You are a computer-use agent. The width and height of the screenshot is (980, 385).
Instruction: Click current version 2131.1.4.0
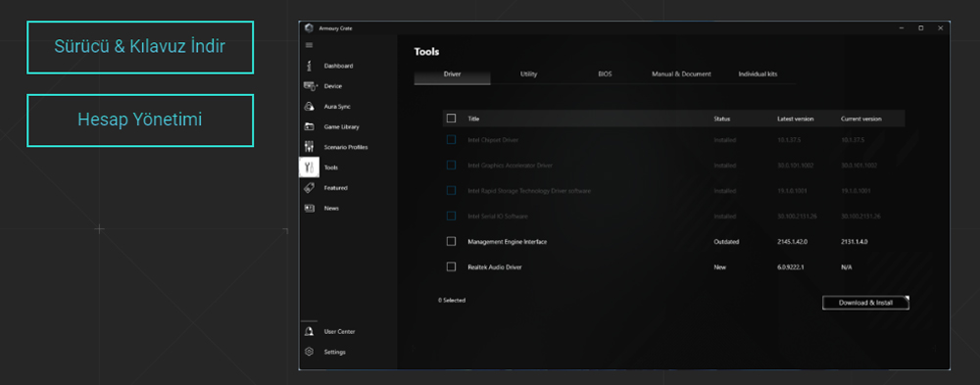[x=855, y=242]
